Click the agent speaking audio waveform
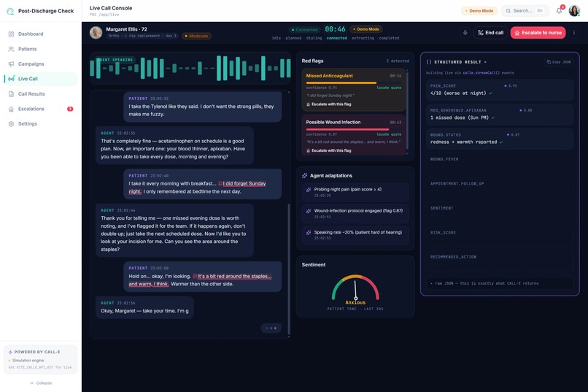 (x=190, y=69)
